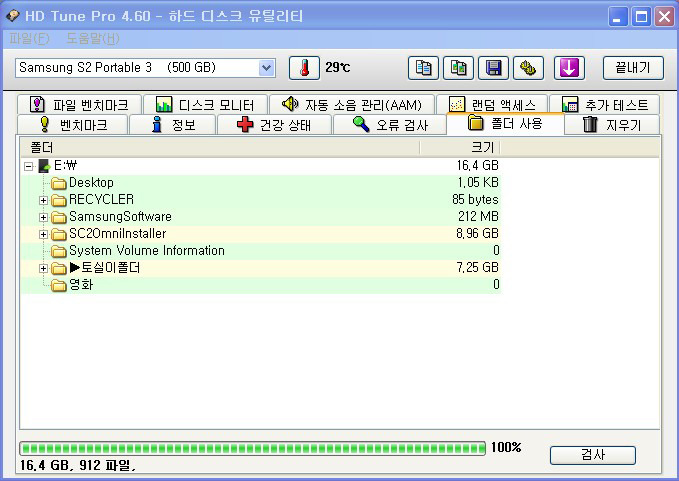Click the HD Tune title bar app icon
Image resolution: width=679 pixels, height=481 pixels.
coord(13,16)
